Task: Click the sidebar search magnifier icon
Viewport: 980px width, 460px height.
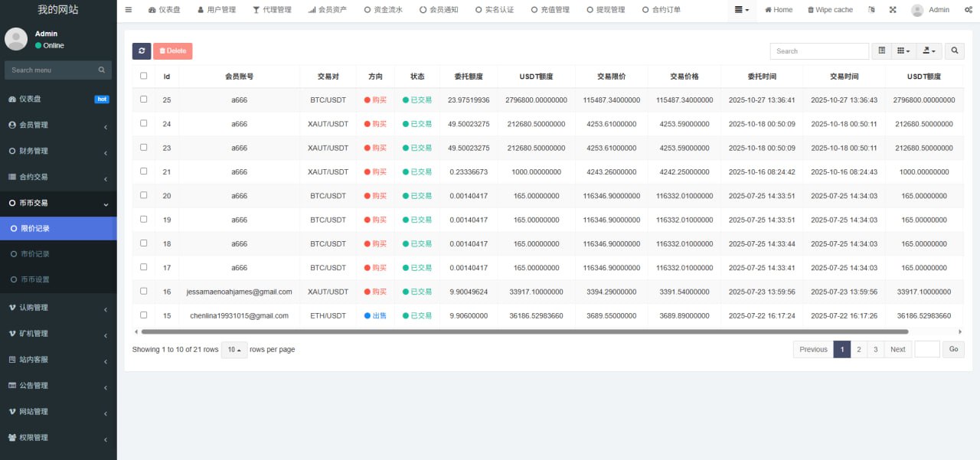Action: [102, 70]
